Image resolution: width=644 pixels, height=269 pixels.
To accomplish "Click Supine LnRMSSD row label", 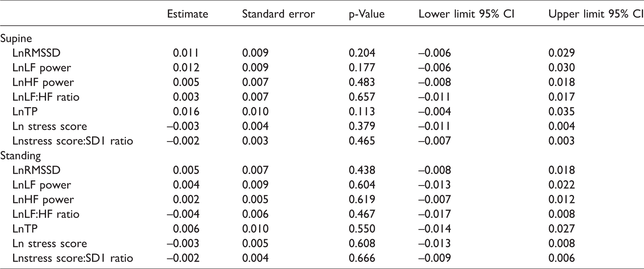I will (36, 53).
